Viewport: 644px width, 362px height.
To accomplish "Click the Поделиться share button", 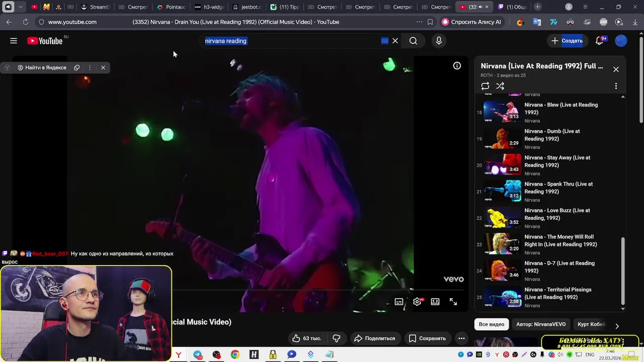I will [x=375, y=338].
